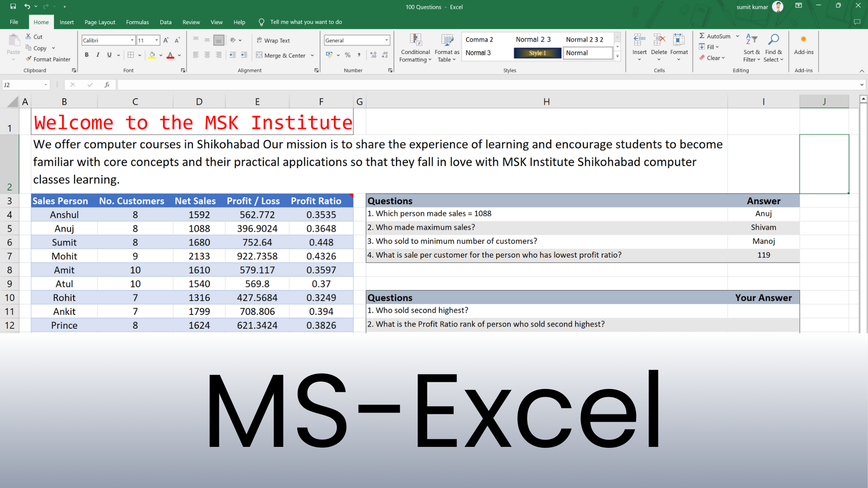868x488 pixels.
Task: Apply the yellow Fill Color
Action: tap(152, 55)
